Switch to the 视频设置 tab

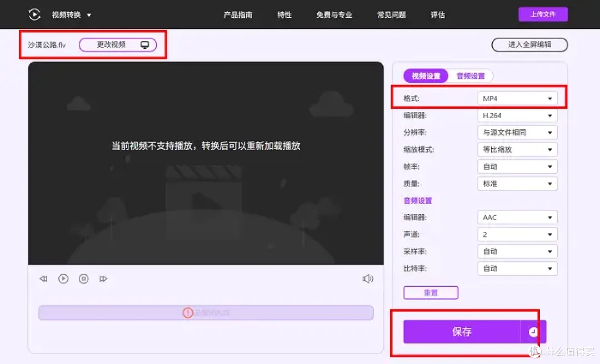426,75
